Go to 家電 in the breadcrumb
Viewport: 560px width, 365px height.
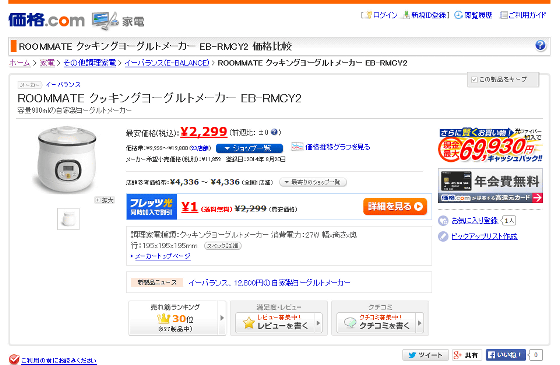[x=47, y=63]
